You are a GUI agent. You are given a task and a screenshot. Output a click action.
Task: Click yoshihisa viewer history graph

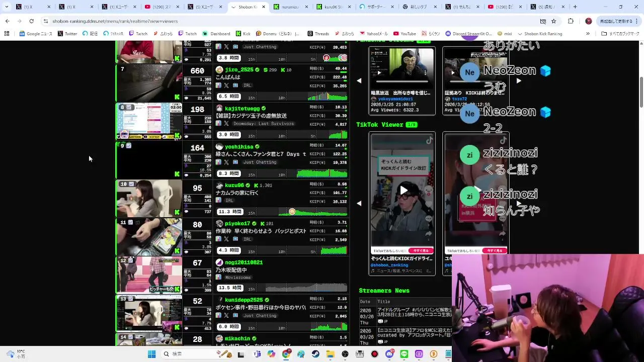[322, 173]
